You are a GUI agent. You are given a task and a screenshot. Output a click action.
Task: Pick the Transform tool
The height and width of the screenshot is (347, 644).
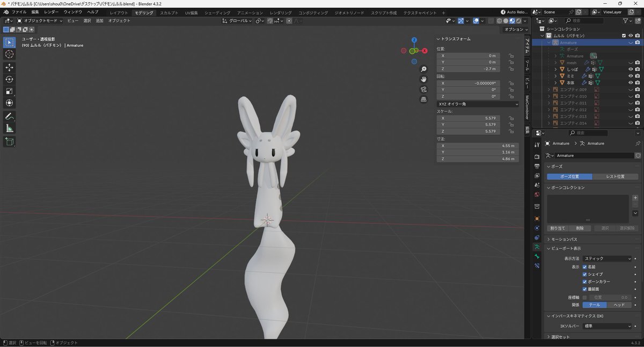[x=10, y=103]
